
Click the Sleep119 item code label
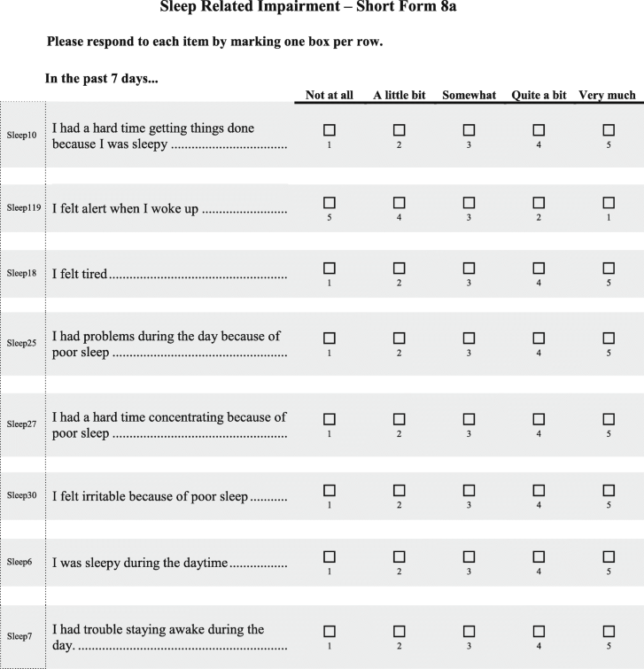point(23,208)
